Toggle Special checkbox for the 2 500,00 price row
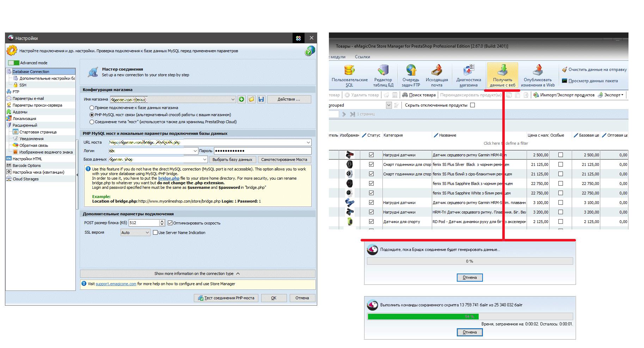Viewport: 644px width, 348px height. click(x=560, y=155)
